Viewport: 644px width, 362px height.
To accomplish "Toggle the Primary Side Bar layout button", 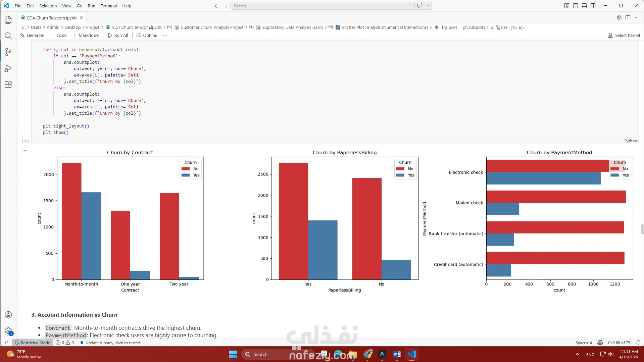I will pos(576,6).
